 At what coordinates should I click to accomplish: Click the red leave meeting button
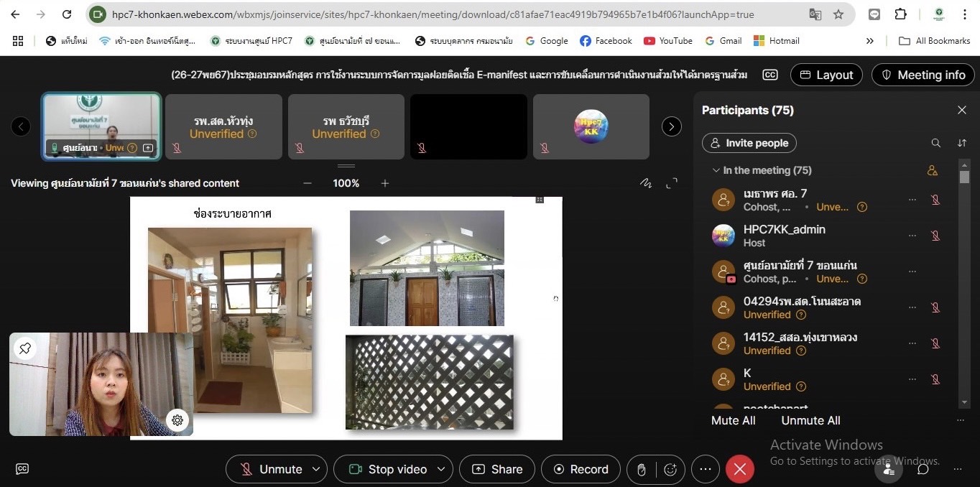click(740, 469)
